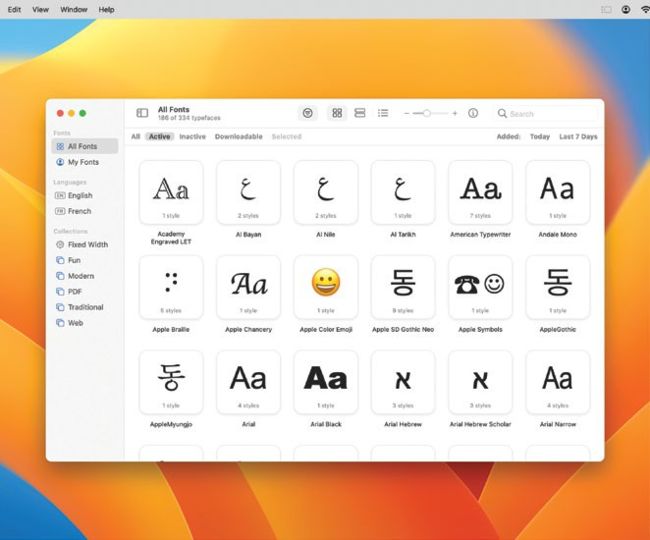Open Modern collection
This screenshot has height=540, width=650.
pyautogui.click(x=85, y=276)
